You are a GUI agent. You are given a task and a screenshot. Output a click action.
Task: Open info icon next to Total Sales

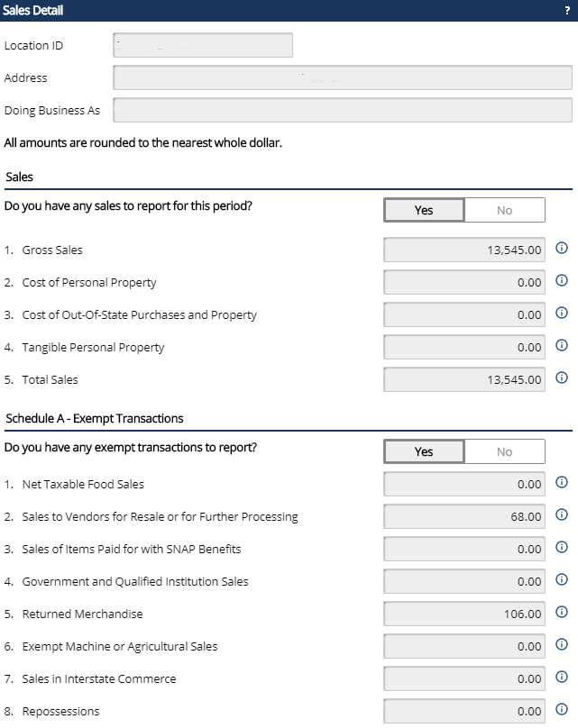[x=562, y=378]
